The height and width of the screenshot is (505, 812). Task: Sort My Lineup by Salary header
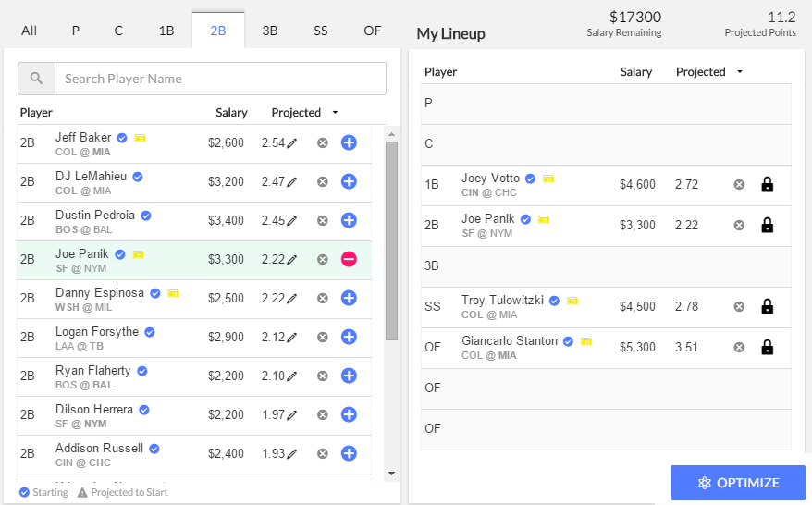tap(636, 72)
